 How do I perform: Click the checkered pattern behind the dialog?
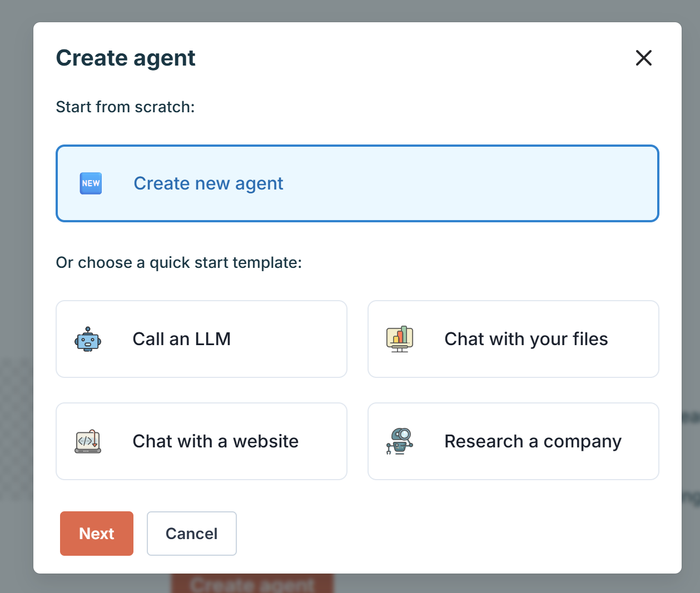pyautogui.click(x=16, y=428)
